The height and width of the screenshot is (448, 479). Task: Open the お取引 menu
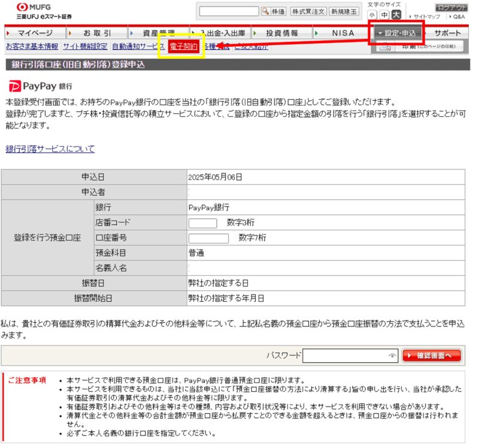tap(97, 33)
